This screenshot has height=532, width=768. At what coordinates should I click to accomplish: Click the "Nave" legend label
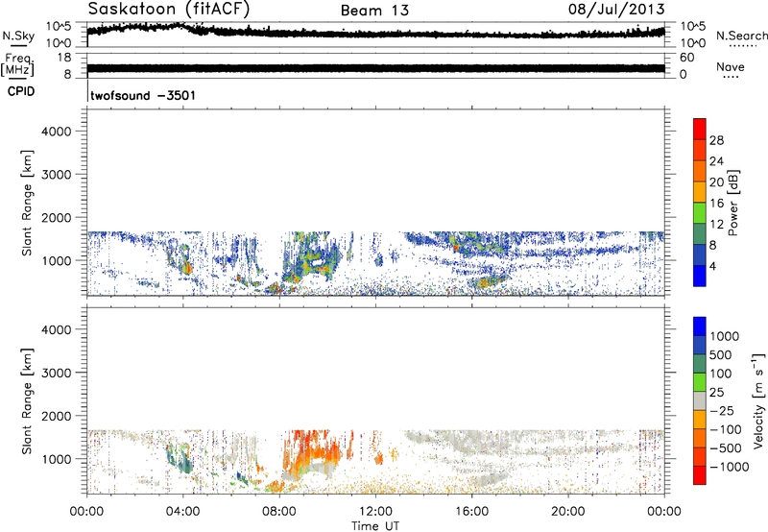(x=730, y=66)
